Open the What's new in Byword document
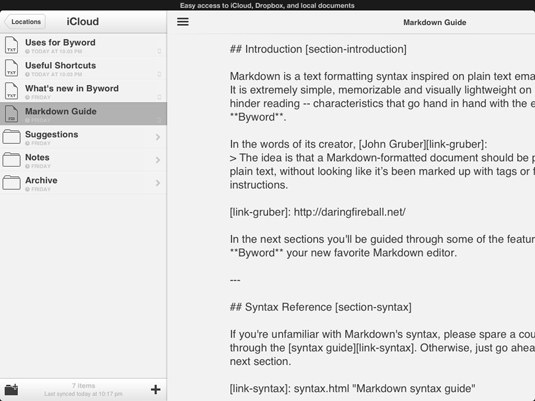Screen dimensions: 535x401 point(83,91)
